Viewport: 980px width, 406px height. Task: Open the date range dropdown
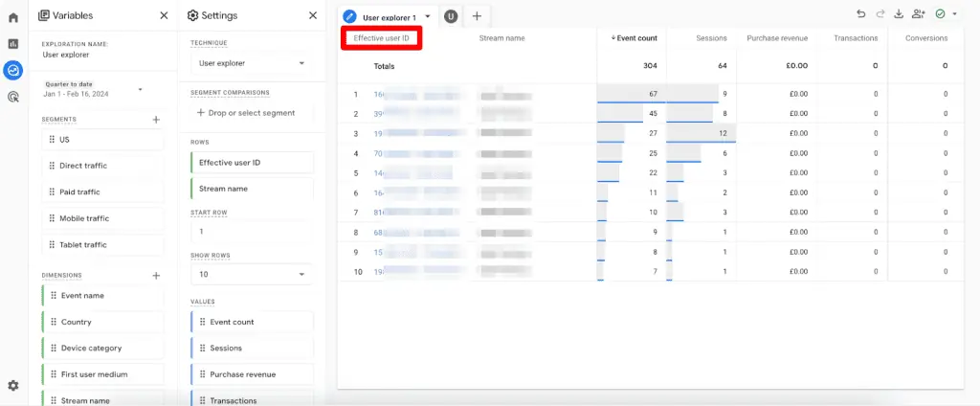93,89
